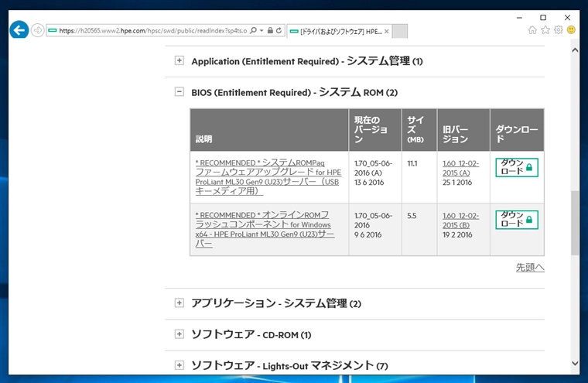This screenshot has height=383, width=588.
Task: Open the Home icon in browser toolbar
Action: click(532, 30)
